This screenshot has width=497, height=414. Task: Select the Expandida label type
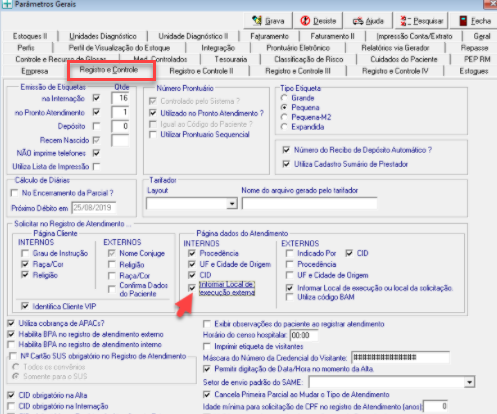tap(284, 127)
